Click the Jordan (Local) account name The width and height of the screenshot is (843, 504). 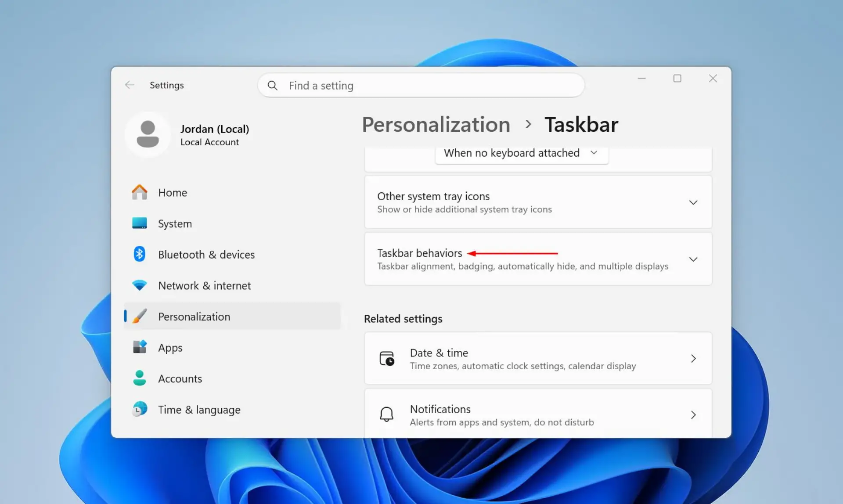[215, 129]
